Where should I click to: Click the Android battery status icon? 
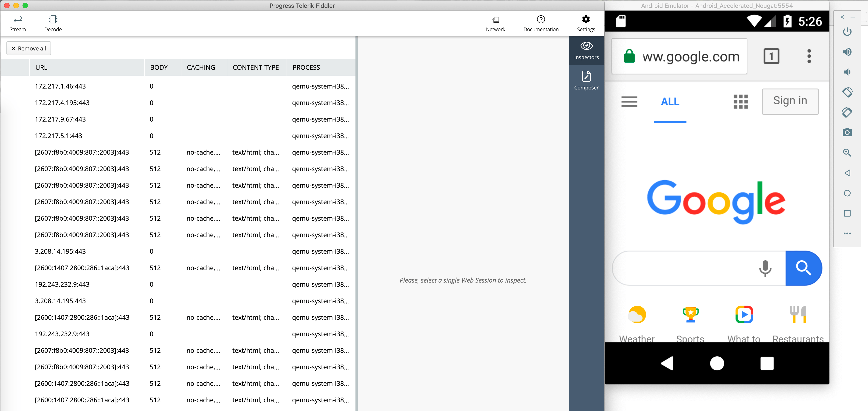pyautogui.click(x=787, y=21)
